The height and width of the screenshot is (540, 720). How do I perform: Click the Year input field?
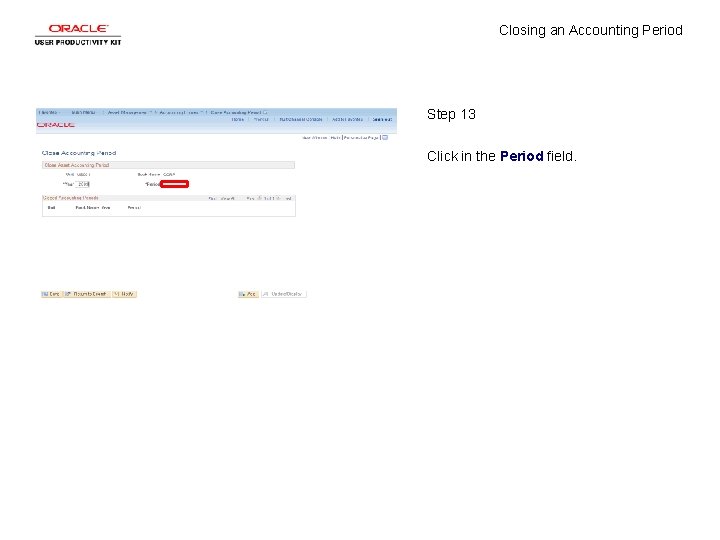(83, 184)
